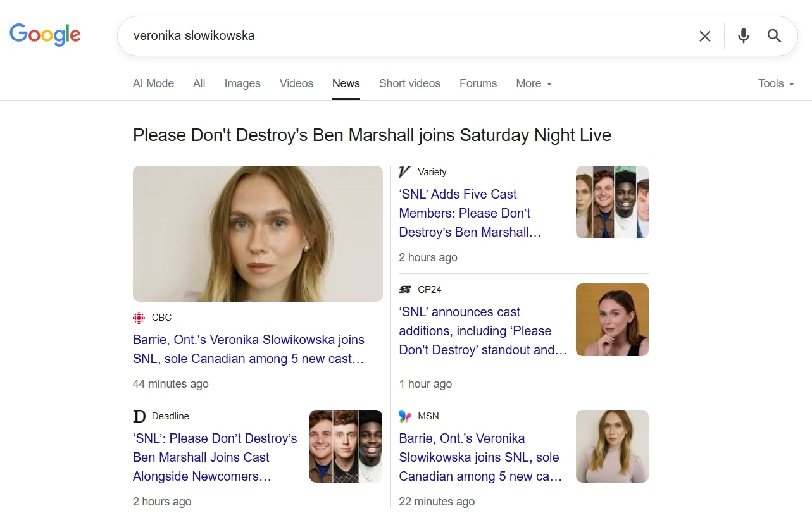This screenshot has width=812, height=513.
Task: Open the CP24 SNL cast additions article
Action: point(482,330)
